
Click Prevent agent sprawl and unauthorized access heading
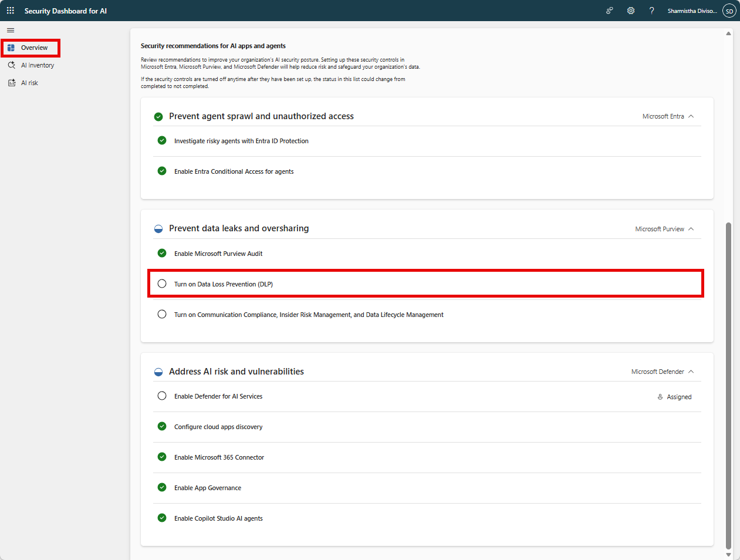tap(261, 116)
